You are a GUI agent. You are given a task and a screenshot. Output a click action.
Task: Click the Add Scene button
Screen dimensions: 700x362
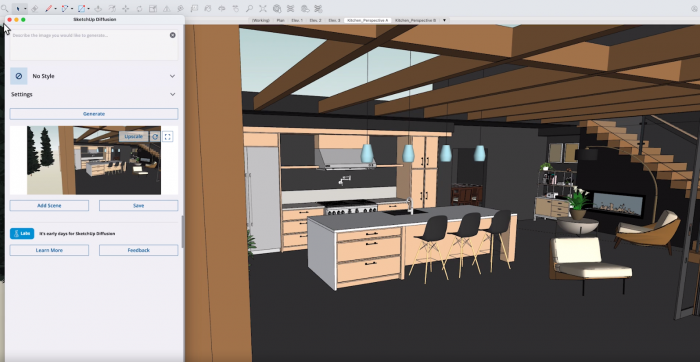pos(49,206)
